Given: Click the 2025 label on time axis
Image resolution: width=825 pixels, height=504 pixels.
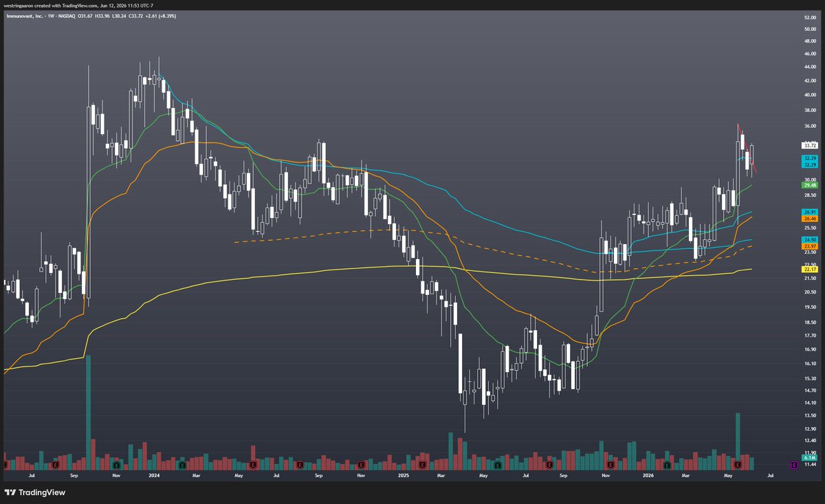Looking at the screenshot, I should [x=404, y=475].
